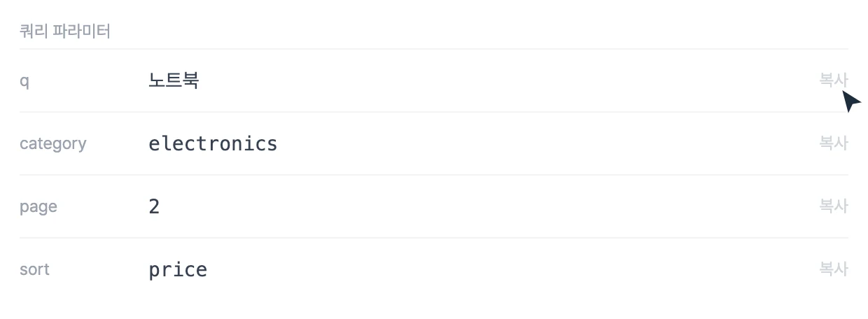Copy the page parameter value
The width and height of the screenshot is (868, 319).
coord(834,206)
